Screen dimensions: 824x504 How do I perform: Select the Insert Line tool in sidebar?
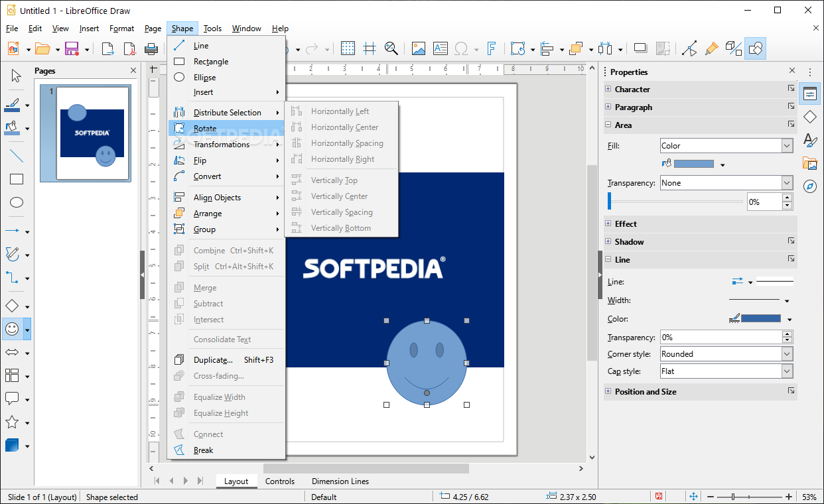16,156
